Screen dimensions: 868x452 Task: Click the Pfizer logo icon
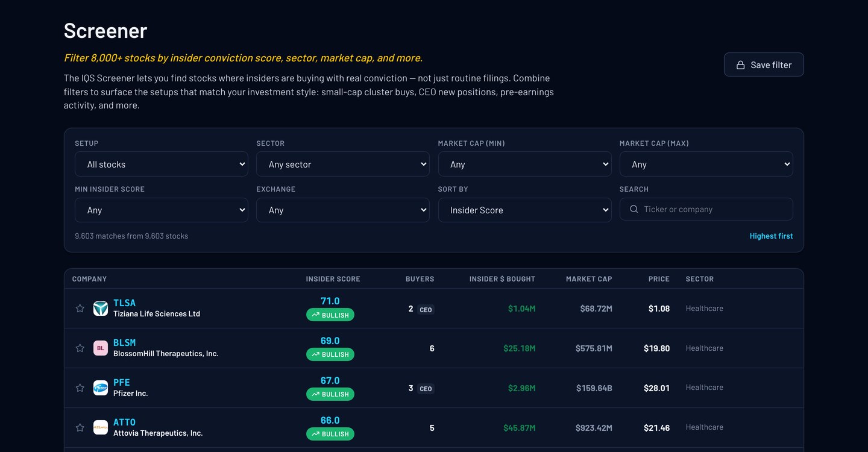(101, 388)
